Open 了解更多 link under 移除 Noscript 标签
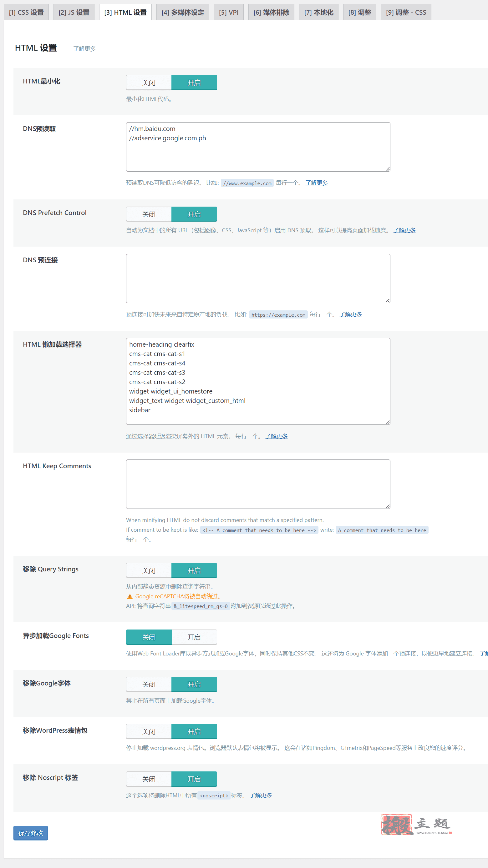The image size is (488, 868). pyautogui.click(x=261, y=795)
